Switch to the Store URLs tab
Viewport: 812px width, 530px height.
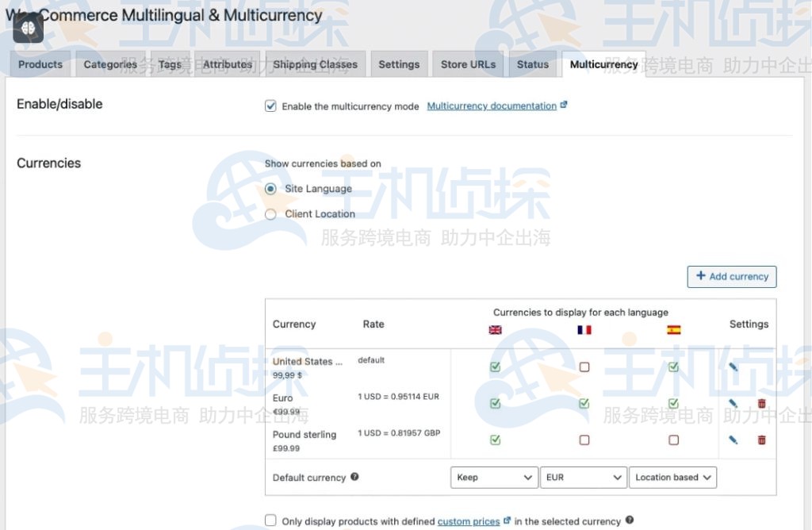[x=468, y=64]
